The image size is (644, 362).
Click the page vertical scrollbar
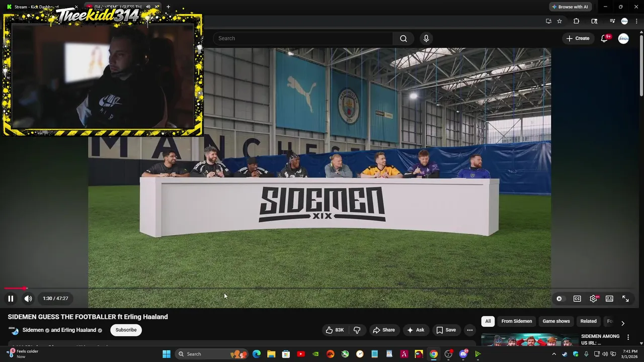pos(641,65)
